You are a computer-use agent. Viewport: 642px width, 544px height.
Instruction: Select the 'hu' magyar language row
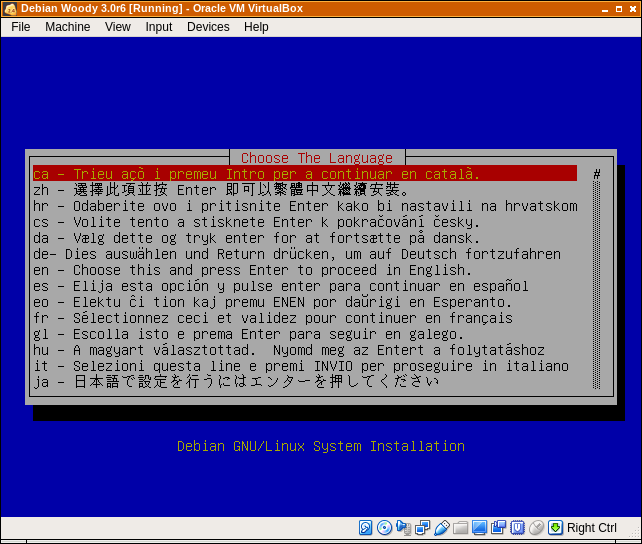tap(305, 350)
